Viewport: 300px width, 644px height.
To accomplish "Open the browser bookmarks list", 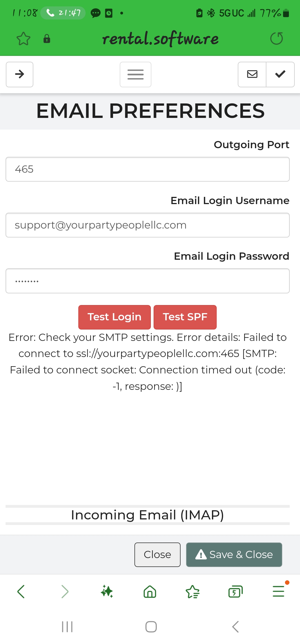I will click(x=192, y=591).
